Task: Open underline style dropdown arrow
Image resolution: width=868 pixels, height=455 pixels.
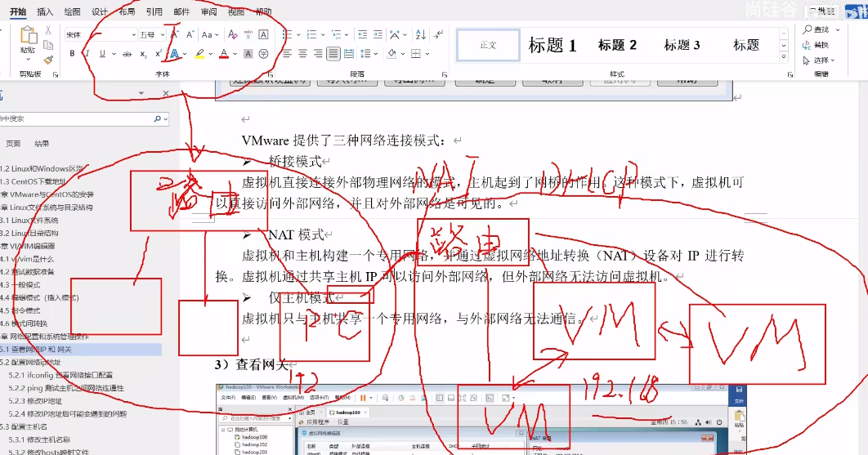Action: click(114, 54)
